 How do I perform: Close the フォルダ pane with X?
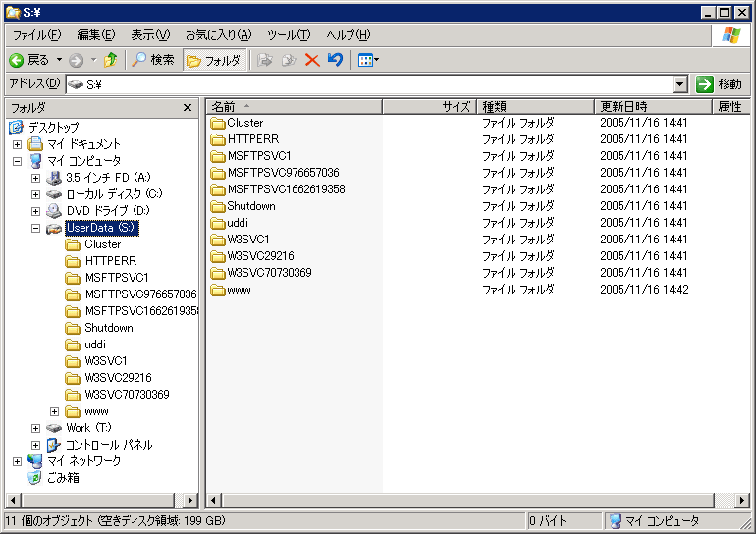point(188,107)
